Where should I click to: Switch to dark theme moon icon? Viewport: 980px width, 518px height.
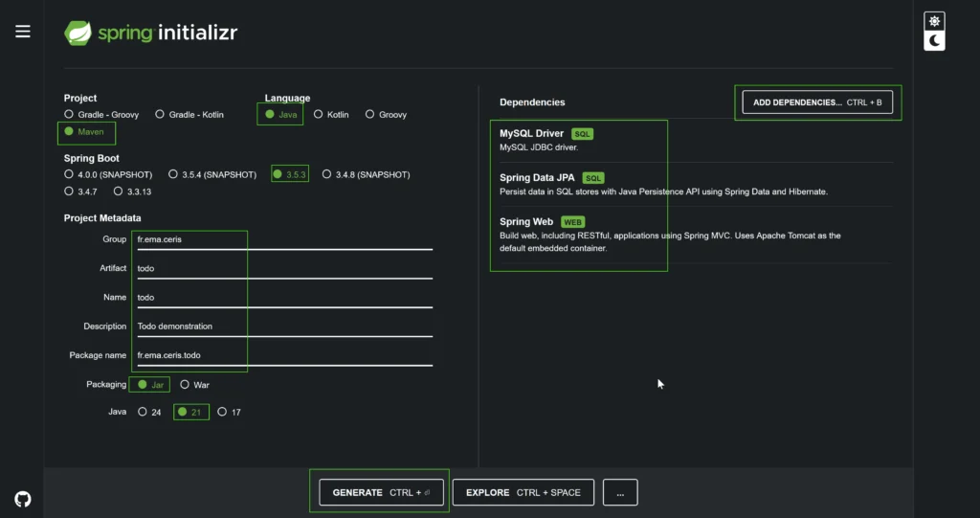tap(934, 40)
